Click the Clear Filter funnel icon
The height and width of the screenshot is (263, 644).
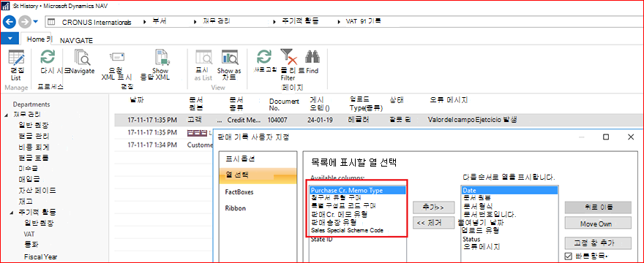[x=288, y=57]
